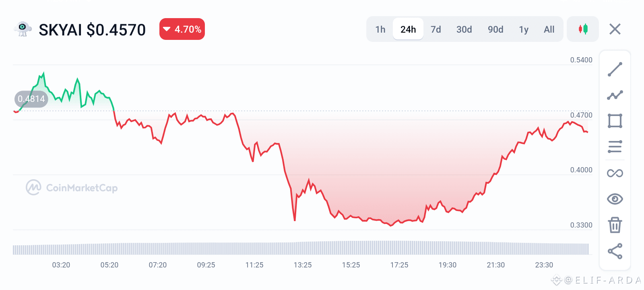Close the chart with the X button
This screenshot has height=290, width=644.
point(615,29)
